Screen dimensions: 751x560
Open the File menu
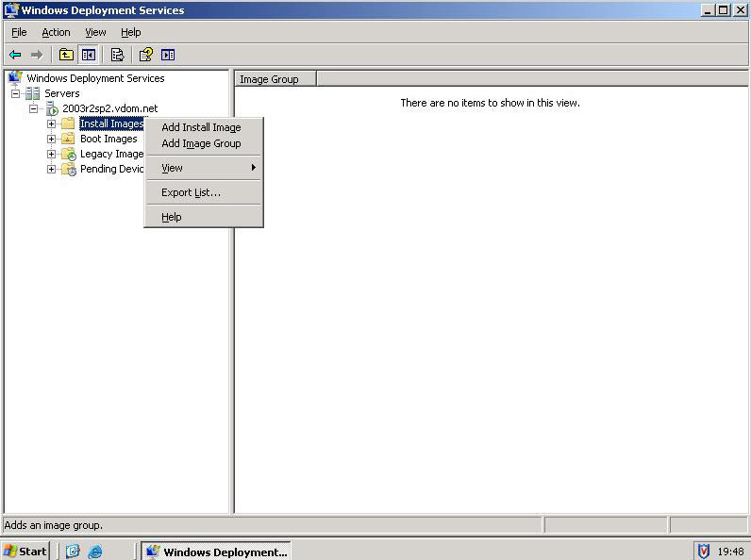(19, 32)
